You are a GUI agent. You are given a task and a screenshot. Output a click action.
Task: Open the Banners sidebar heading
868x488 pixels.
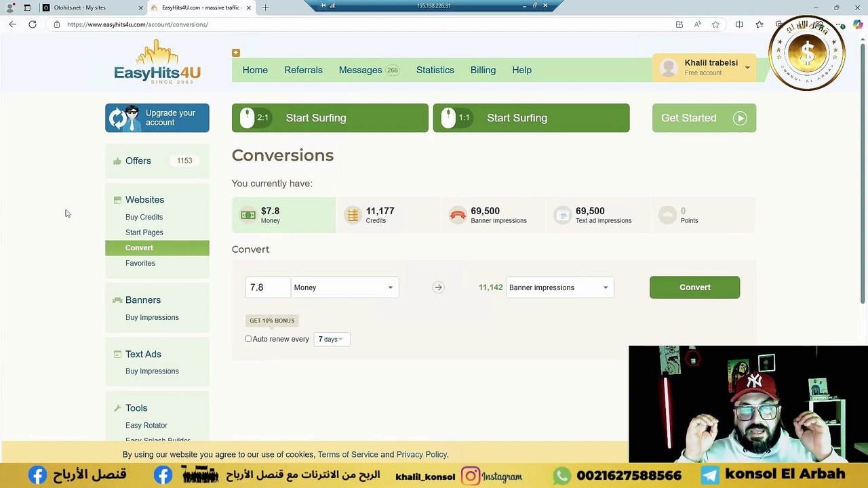[x=142, y=300]
